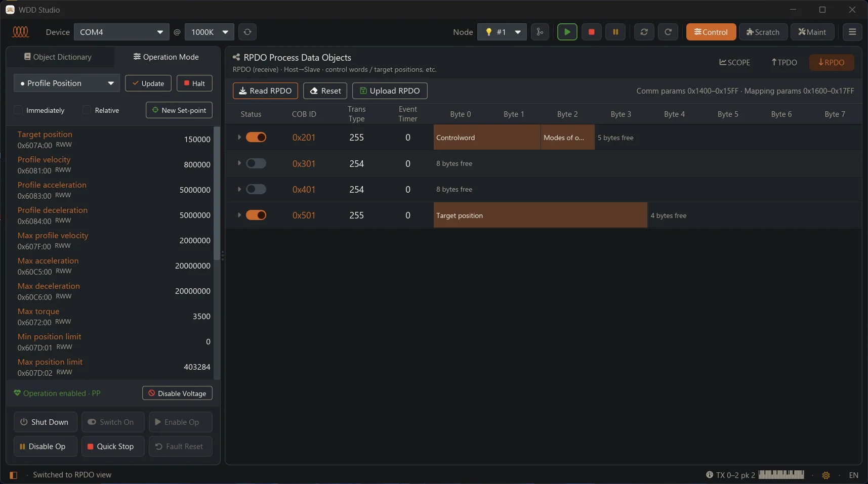Open the Object Dictionary tab
Viewport: 868px width, 484px height.
click(x=58, y=57)
